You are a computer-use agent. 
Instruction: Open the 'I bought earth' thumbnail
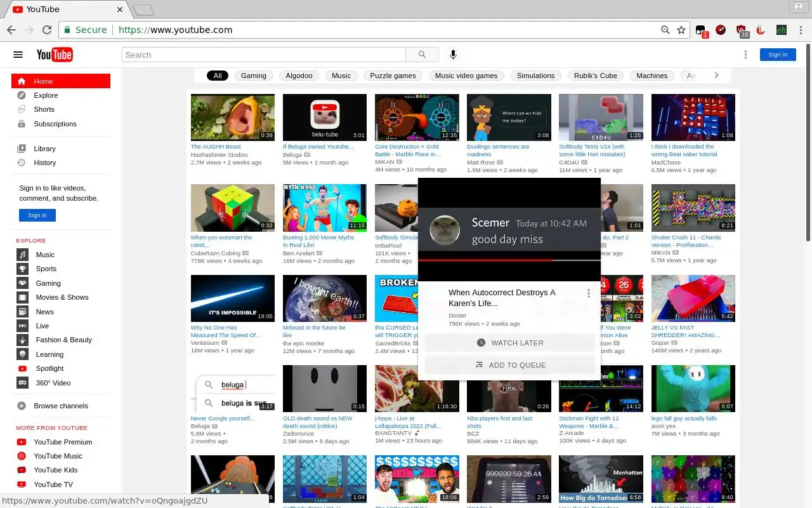tap(325, 298)
